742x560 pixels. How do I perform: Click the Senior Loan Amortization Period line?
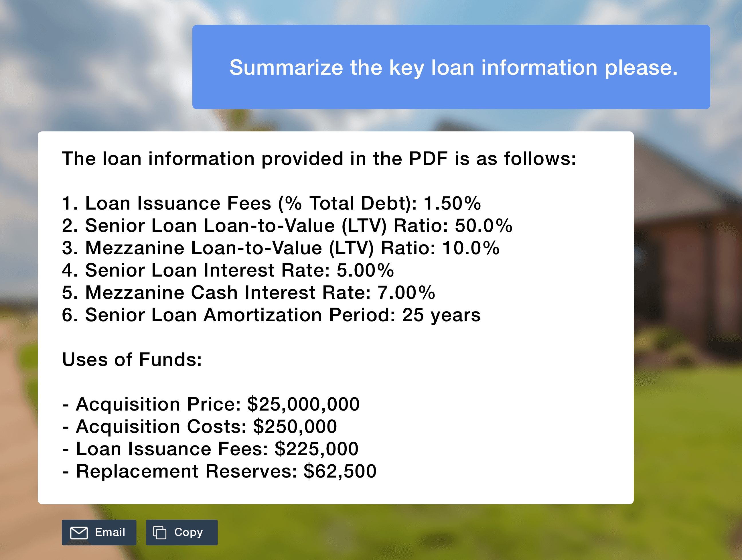coord(271,315)
